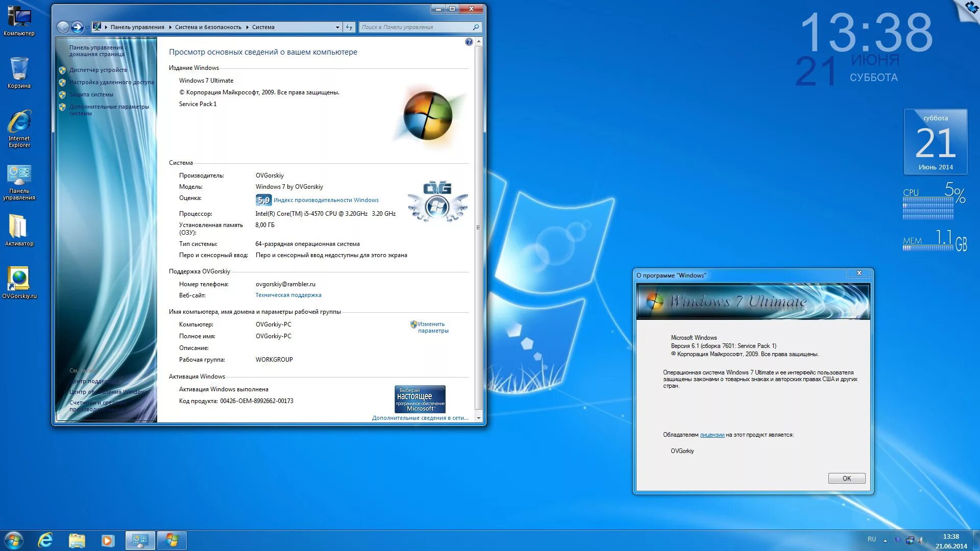This screenshot has width=980, height=551.
Task: Open the Диспетчер устройств link
Action: tap(98, 70)
